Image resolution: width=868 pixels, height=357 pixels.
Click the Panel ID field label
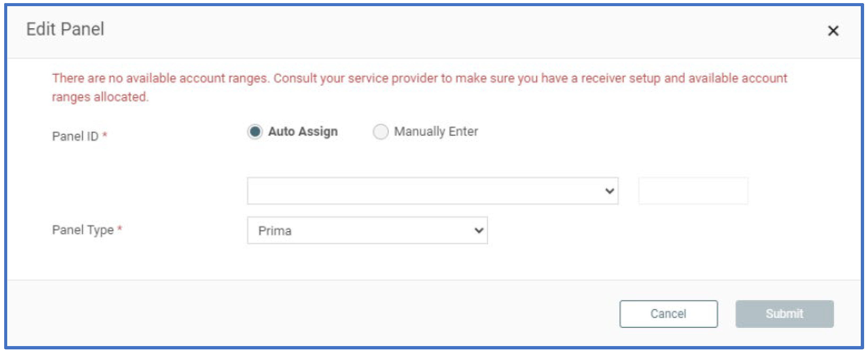(75, 136)
